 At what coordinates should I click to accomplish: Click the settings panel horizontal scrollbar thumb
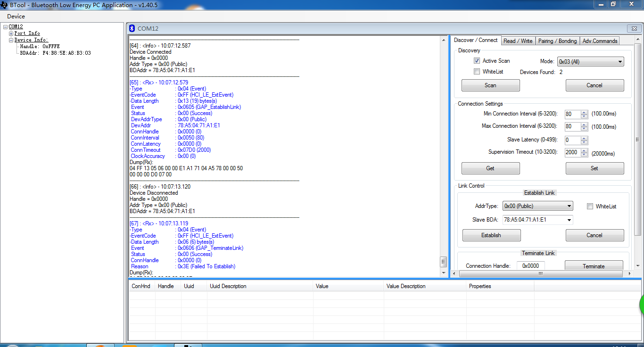pos(541,273)
